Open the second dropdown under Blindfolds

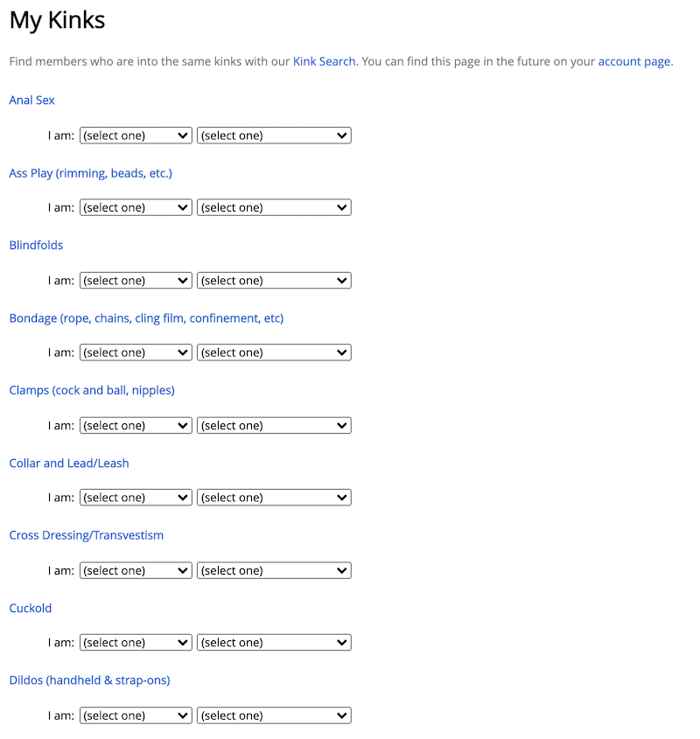tap(274, 281)
